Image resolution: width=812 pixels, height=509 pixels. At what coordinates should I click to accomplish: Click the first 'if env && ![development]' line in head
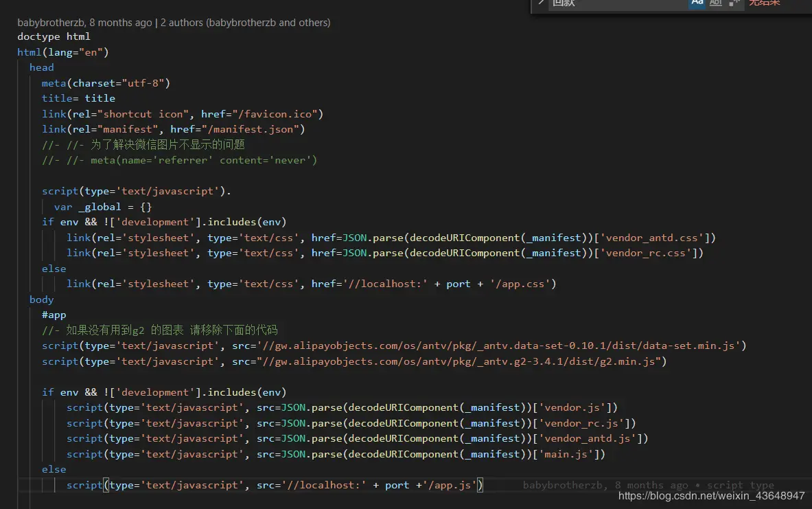pyautogui.click(x=164, y=222)
